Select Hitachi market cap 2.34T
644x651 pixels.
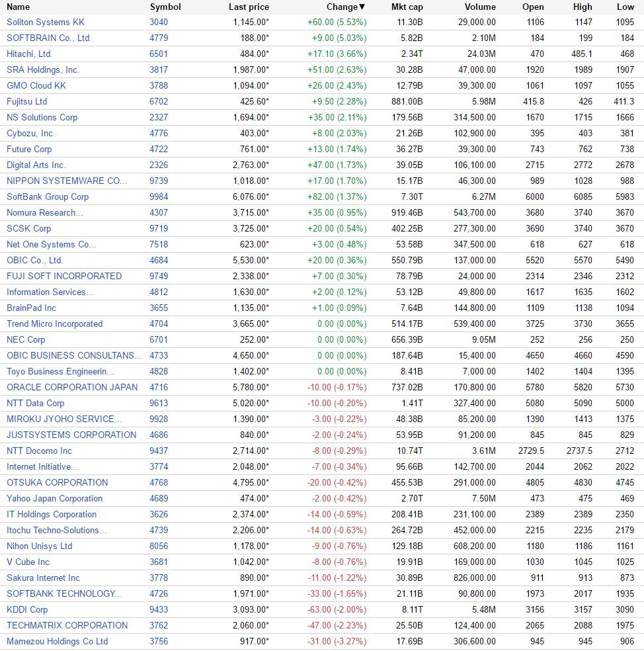pyautogui.click(x=412, y=54)
